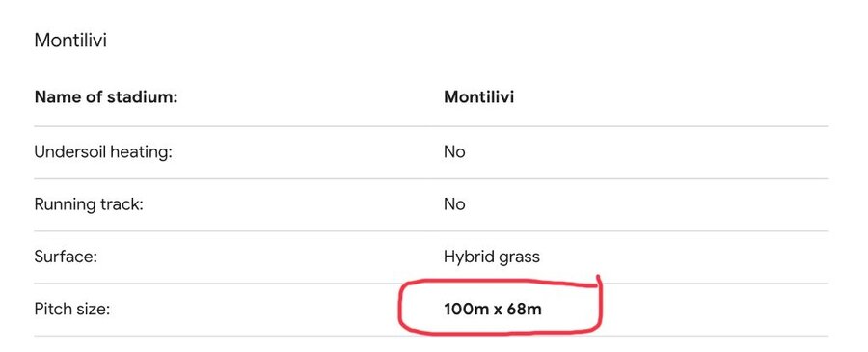Click the bold Montilivi stadium name value
The height and width of the screenshot is (352, 868).
point(478,97)
